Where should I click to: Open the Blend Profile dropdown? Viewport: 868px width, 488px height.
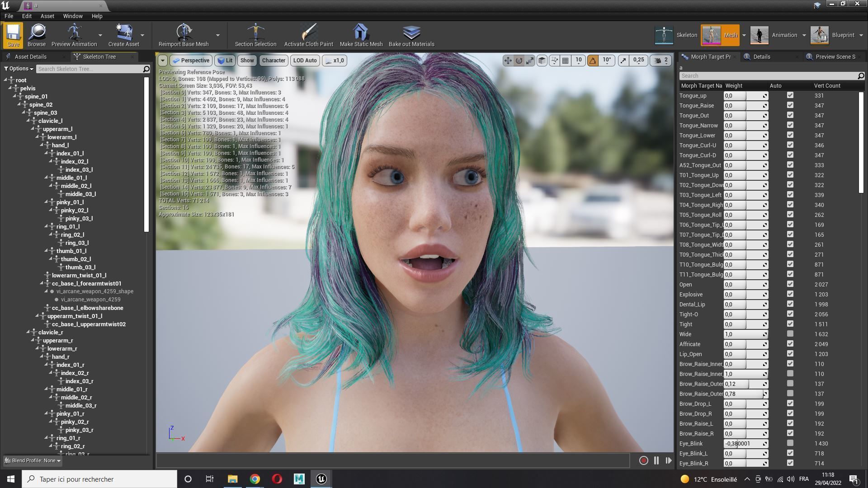coord(33,460)
